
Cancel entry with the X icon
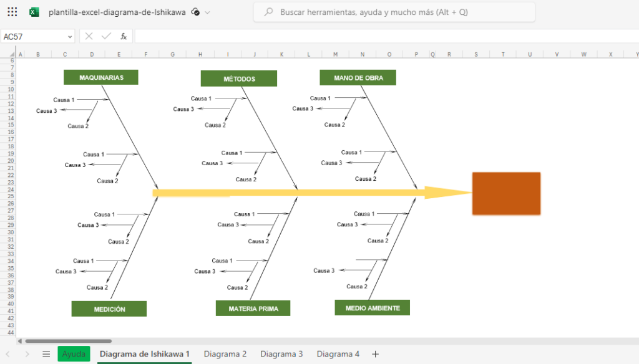tap(89, 36)
